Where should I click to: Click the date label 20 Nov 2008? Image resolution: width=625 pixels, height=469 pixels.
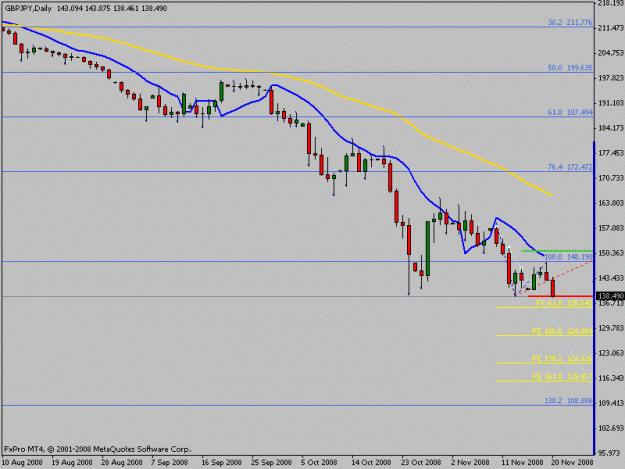pyautogui.click(x=572, y=462)
